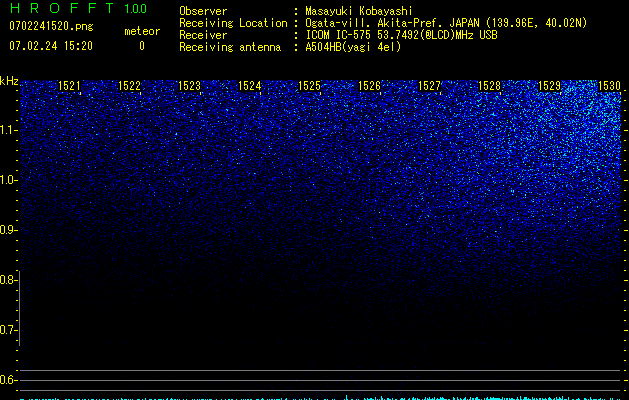Click the Receiving antenna label

click(x=230, y=47)
